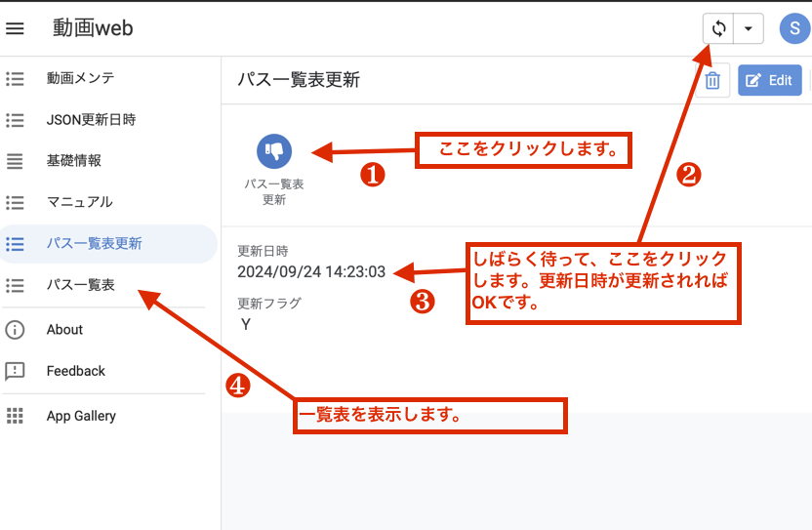Click the 更新フラグ value Y

click(x=246, y=324)
